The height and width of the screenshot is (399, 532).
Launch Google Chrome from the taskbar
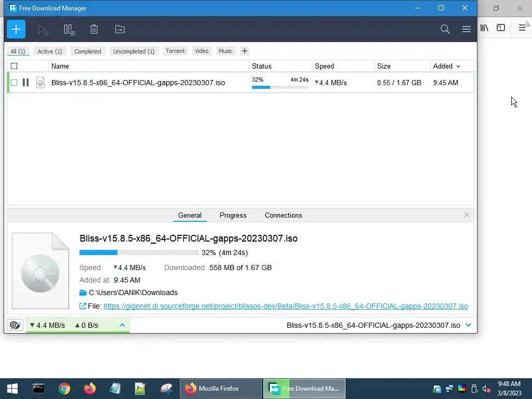point(64,389)
